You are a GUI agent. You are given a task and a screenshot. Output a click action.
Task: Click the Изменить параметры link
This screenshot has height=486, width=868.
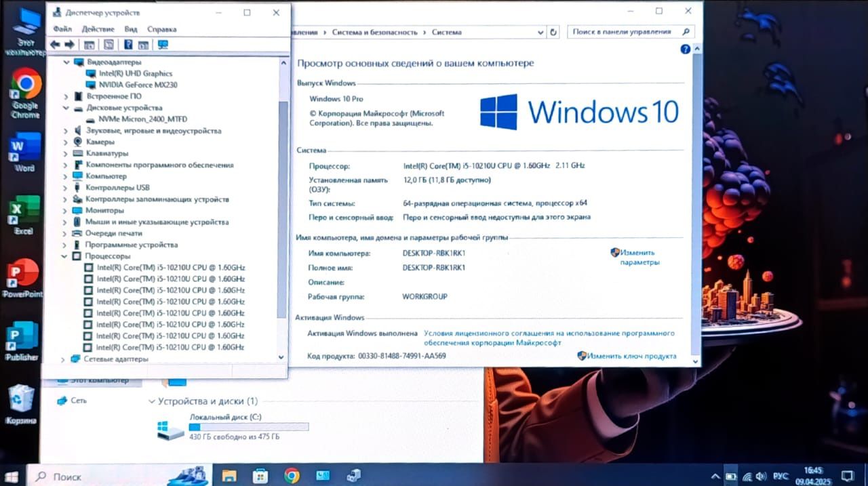click(639, 257)
